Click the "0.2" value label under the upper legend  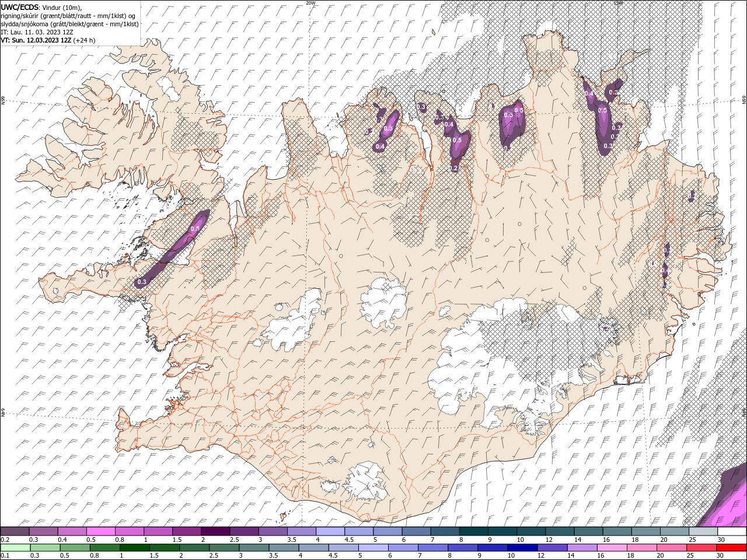(x=5, y=540)
